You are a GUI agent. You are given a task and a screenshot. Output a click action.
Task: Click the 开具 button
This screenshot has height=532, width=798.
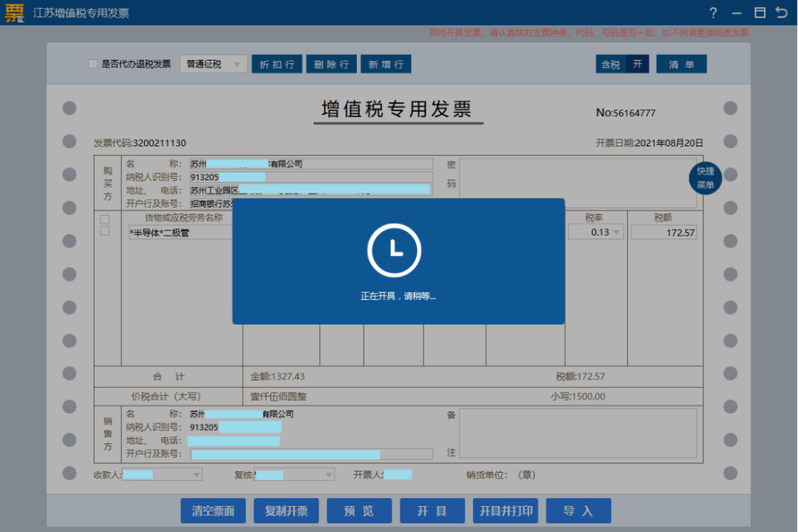coord(432,511)
